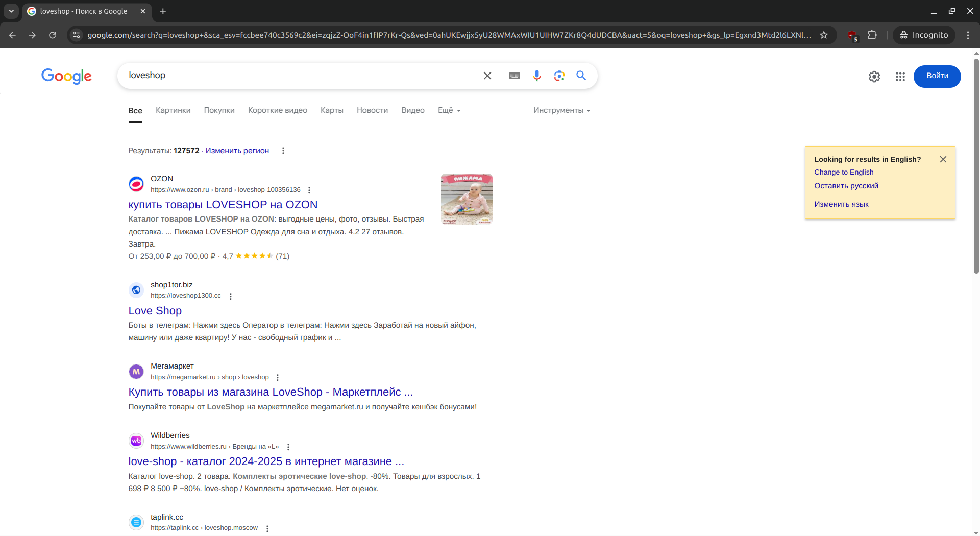
Task: Expand the Инструменты tools dropdown
Action: point(562,110)
